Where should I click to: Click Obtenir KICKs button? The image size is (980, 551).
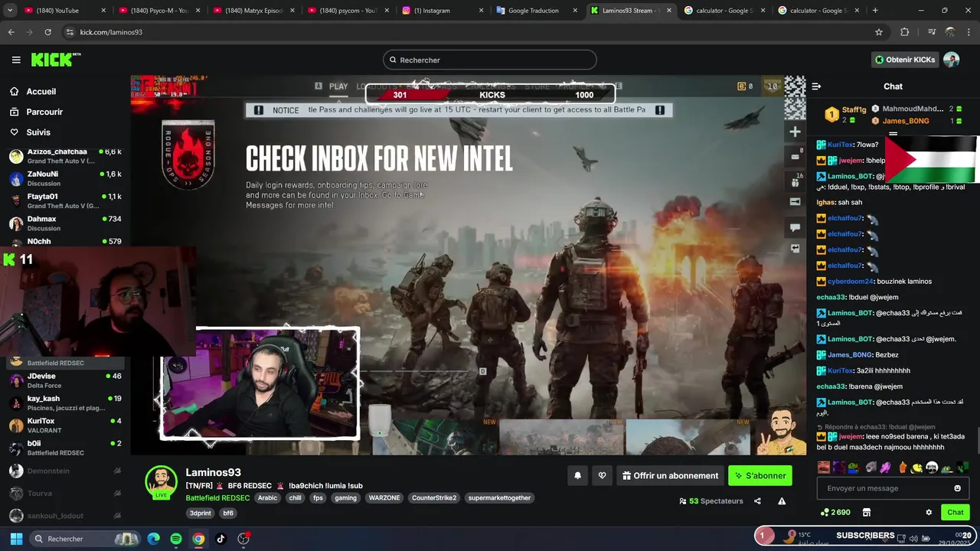coord(905,60)
